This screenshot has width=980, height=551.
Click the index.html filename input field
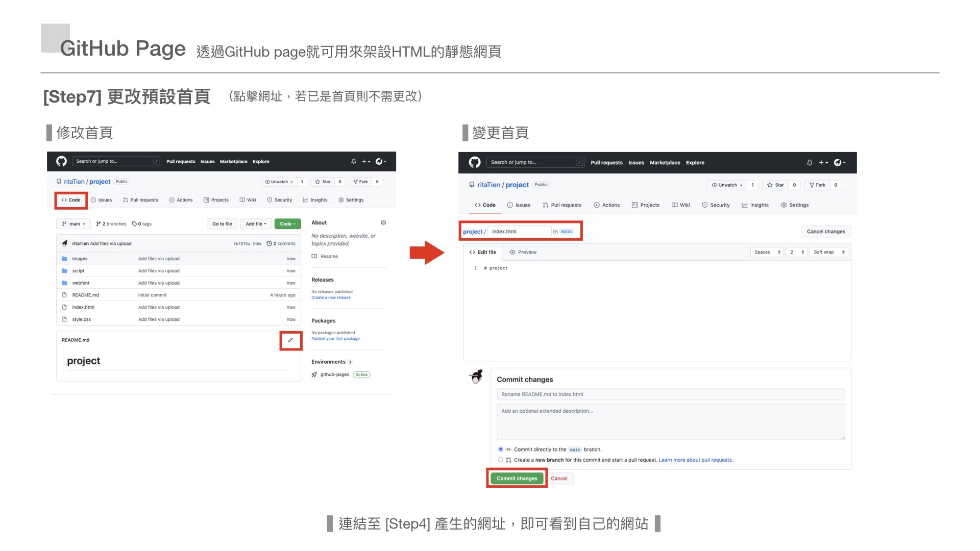tap(519, 232)
